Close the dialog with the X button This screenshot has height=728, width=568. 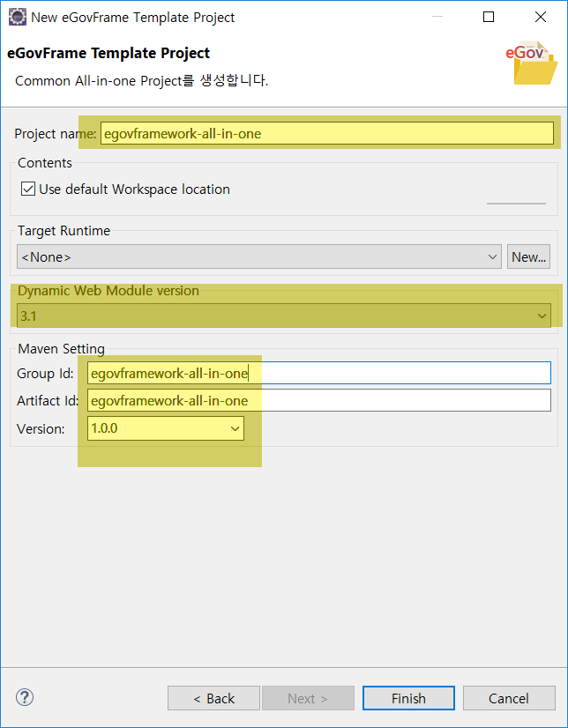pyautogui.click(x=540, y=17)
